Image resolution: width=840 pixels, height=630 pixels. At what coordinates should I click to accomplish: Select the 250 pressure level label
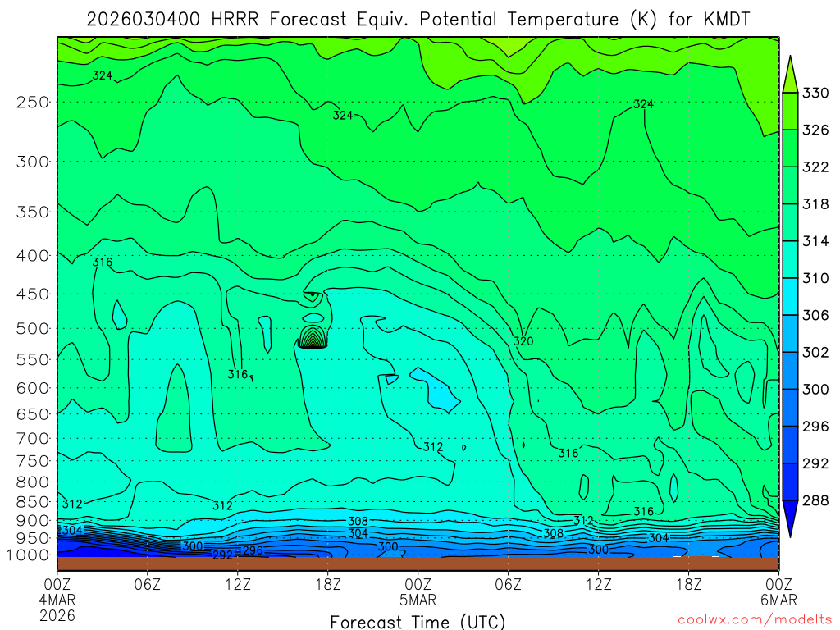33,102
